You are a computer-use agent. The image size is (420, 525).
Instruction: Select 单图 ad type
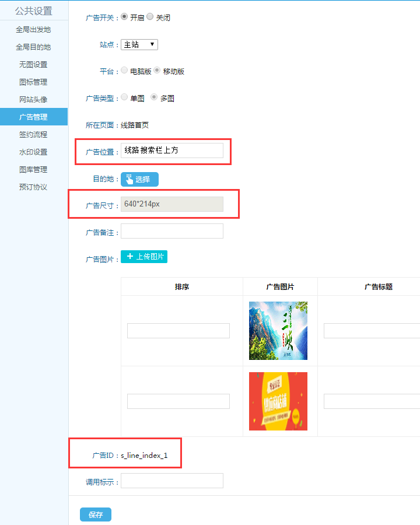tap(124, 97)
